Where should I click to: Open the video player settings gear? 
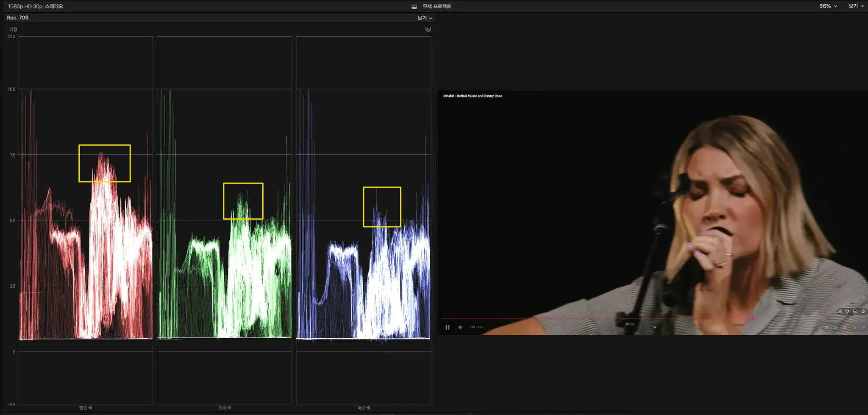[845, 327]
